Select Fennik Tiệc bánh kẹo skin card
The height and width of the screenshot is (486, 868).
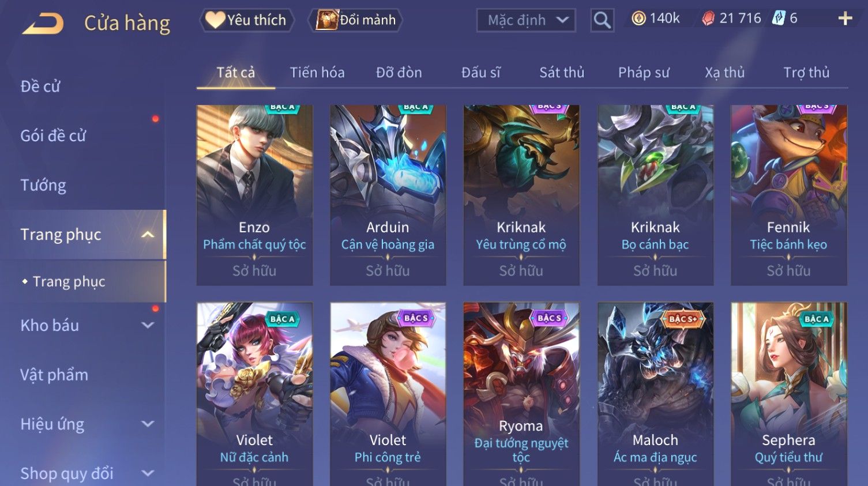pos(788,195)
